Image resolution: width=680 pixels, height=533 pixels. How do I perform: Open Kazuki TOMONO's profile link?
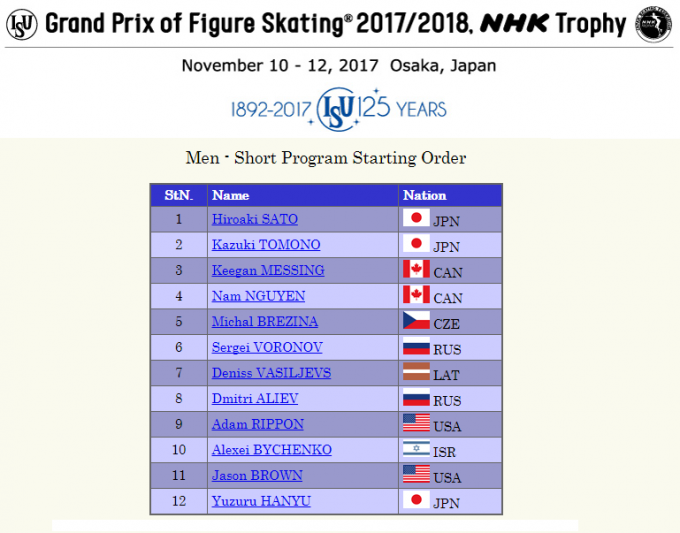[266, 245]
